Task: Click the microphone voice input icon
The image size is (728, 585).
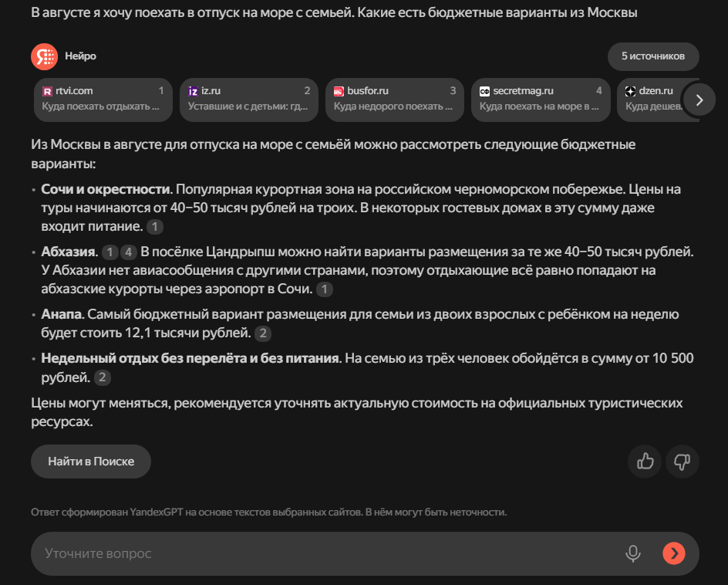Action: pyautogui.click(x=633, y=553)
